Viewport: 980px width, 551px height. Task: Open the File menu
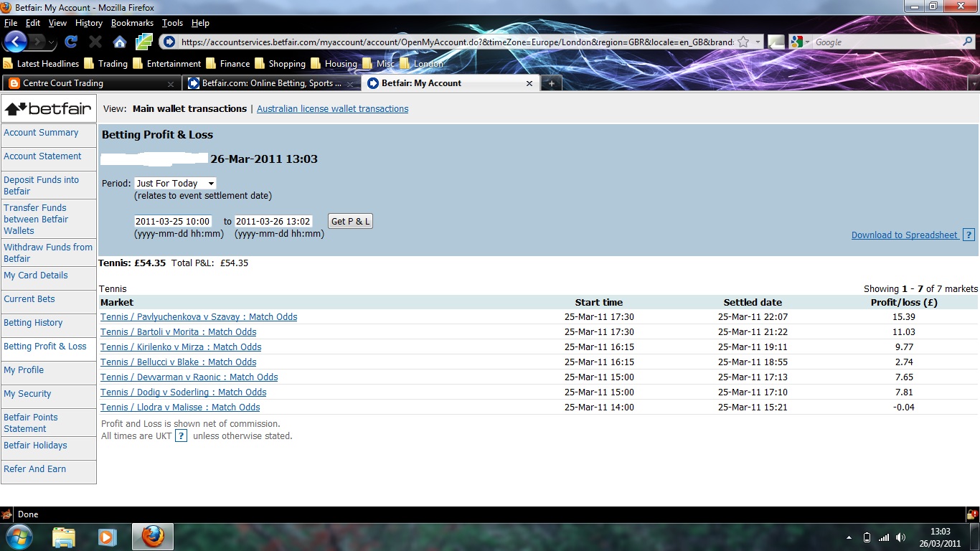11,23
